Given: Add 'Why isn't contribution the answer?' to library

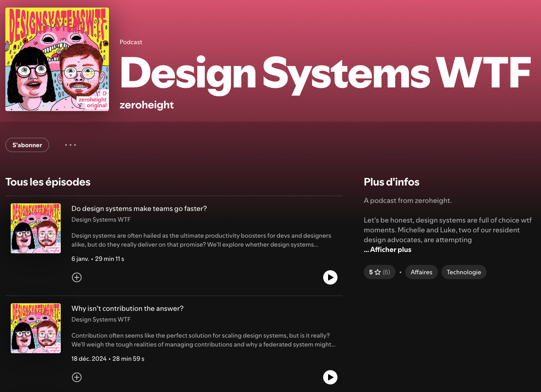Looking at the screenshot, I should click(77, 377).
